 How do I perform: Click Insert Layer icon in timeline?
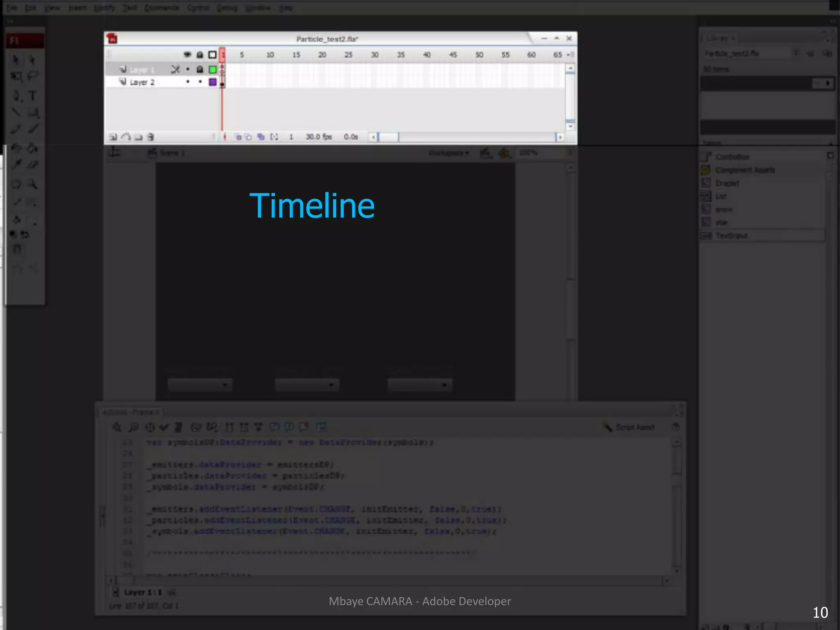click(x=113, y=137)
